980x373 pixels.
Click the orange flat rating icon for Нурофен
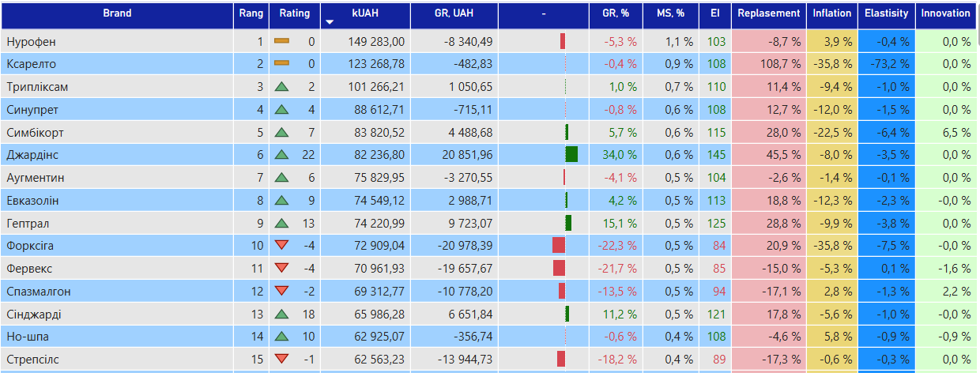click(x=281, y=40)
